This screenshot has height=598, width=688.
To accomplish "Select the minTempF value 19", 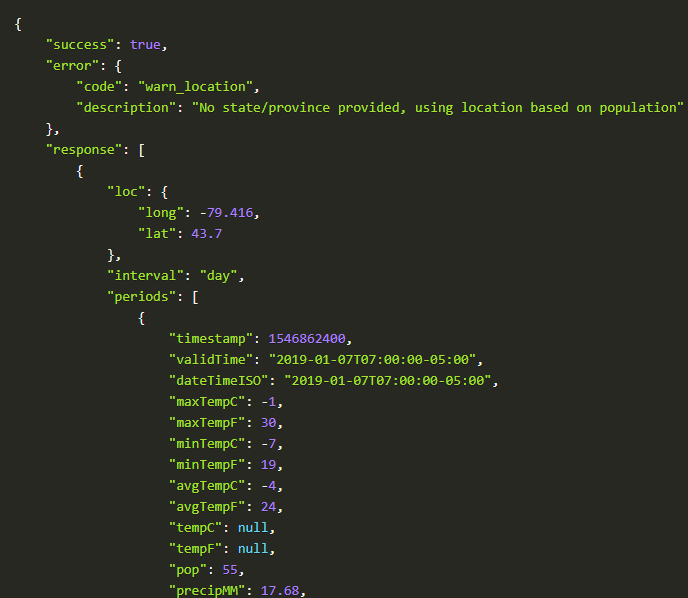I will [x=269, y=465].
